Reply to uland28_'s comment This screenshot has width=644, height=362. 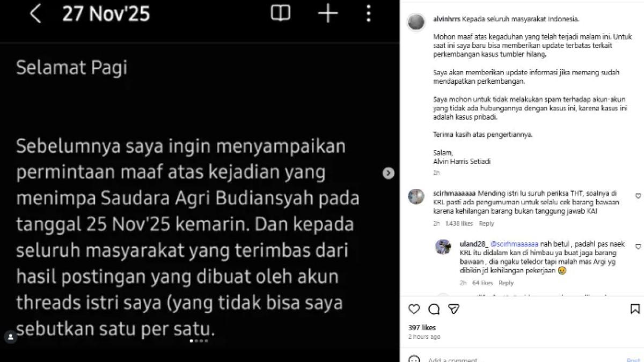coord(506,283)
